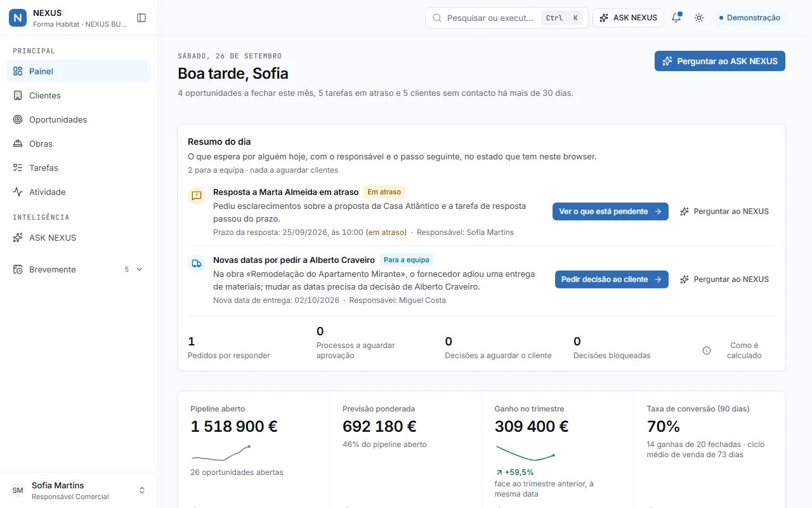This screenshot has height=508, width=812.
Task: Click Resposta a Marta Almeida em atraso title
Action: coord(286,192)
